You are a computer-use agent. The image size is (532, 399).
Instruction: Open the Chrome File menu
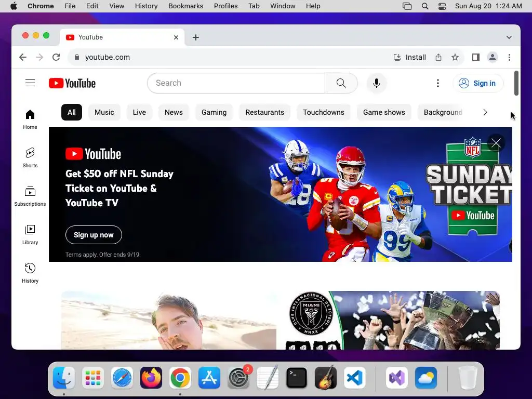point(70,6)
